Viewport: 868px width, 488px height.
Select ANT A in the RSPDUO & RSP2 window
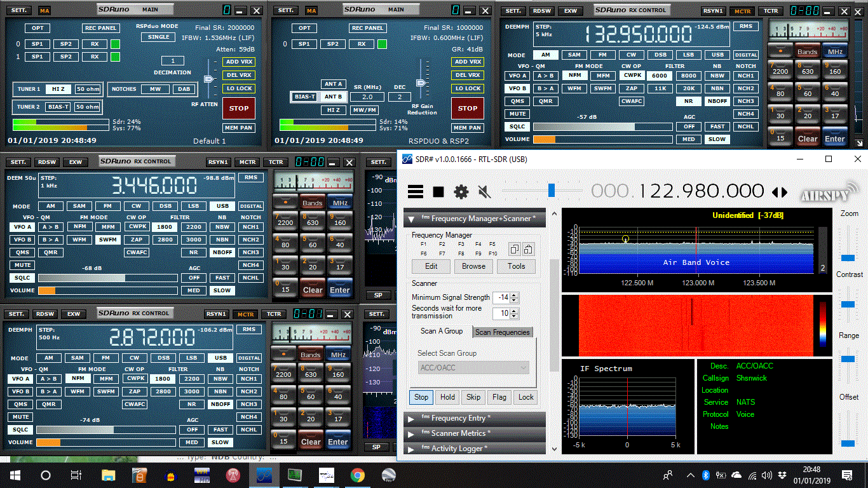[x=334, y=84]
